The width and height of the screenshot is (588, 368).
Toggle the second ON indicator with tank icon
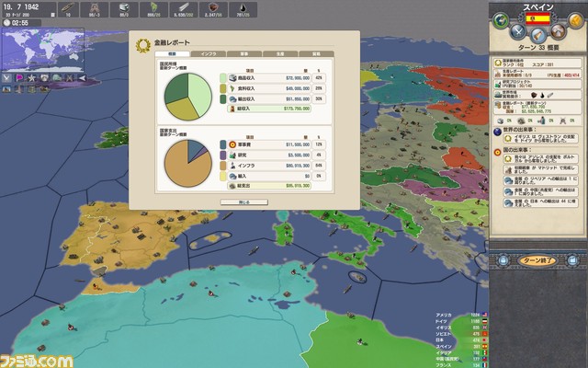(525, 121)
